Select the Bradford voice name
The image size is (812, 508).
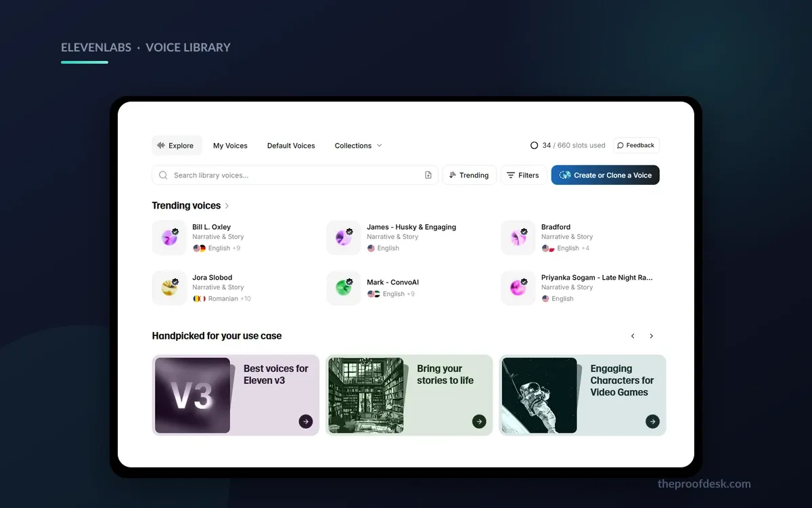pyautogui.click(x=556, y=227)
